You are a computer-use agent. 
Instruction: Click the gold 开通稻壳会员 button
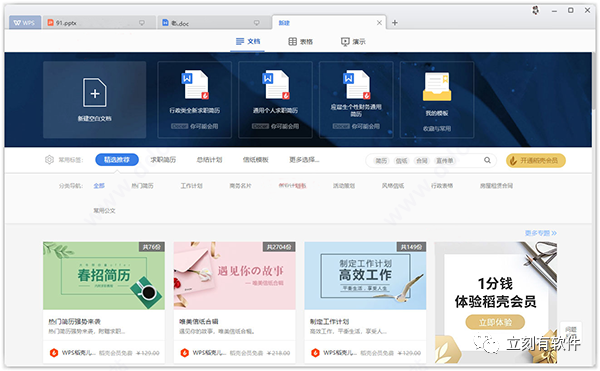pos(536,161)
